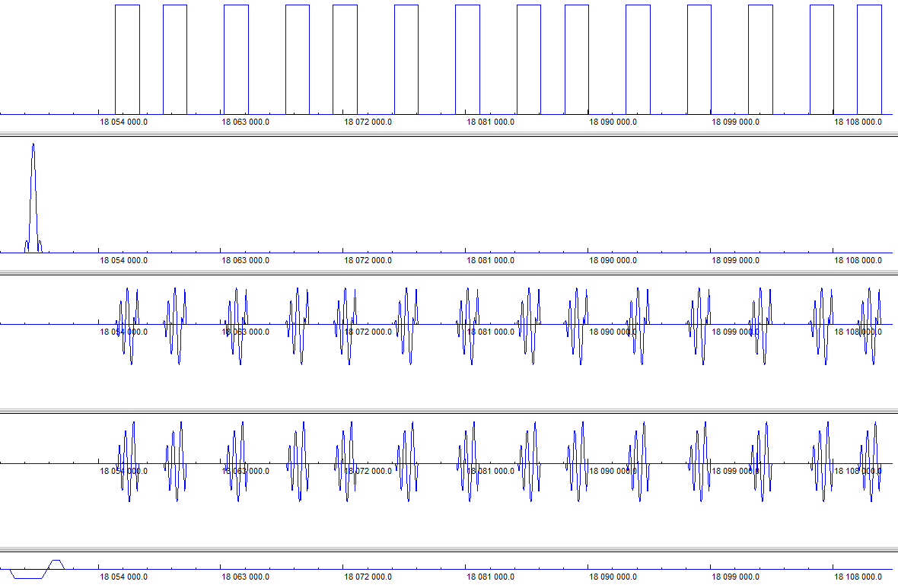Screen dimensions: 898x588
Task: Select the 18 063 000.0 label in second panel
Action: (245, 260)
